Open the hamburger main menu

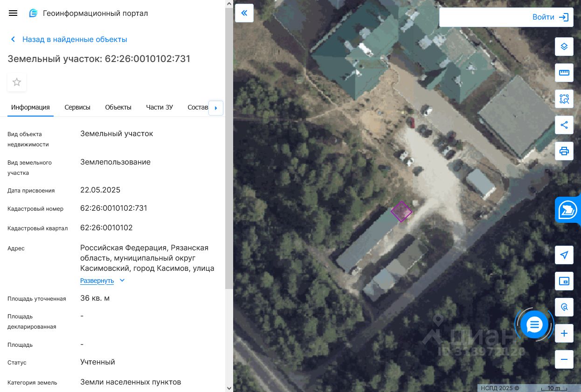coord(13,13)
